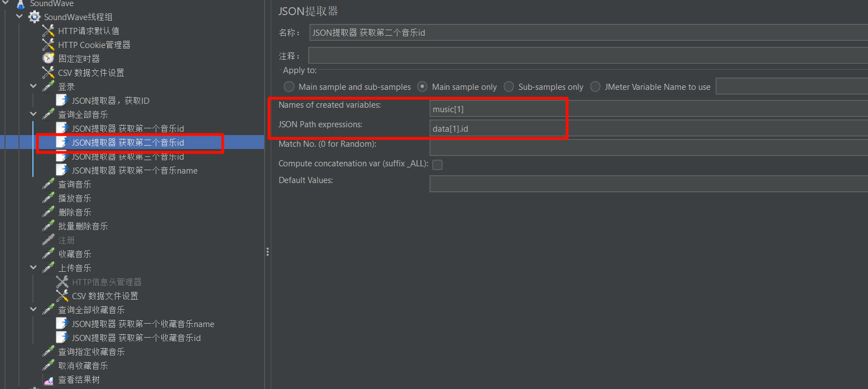Select JSON提取器 获取第三个音乐id in tree
Viewport: 868px width, 389px height.
coord(128,156)
